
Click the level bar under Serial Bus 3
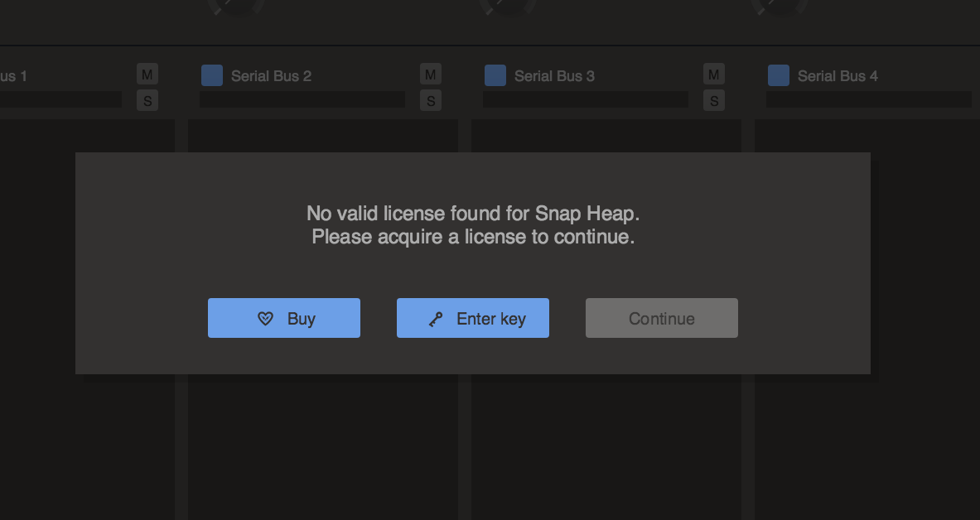click(586, 99)
